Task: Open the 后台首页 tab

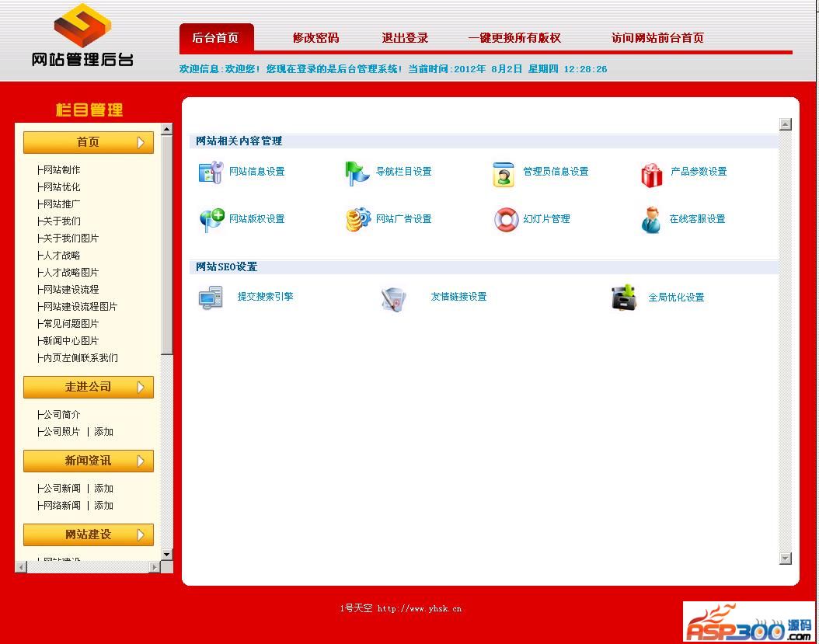Action: (x=216, y=37)
